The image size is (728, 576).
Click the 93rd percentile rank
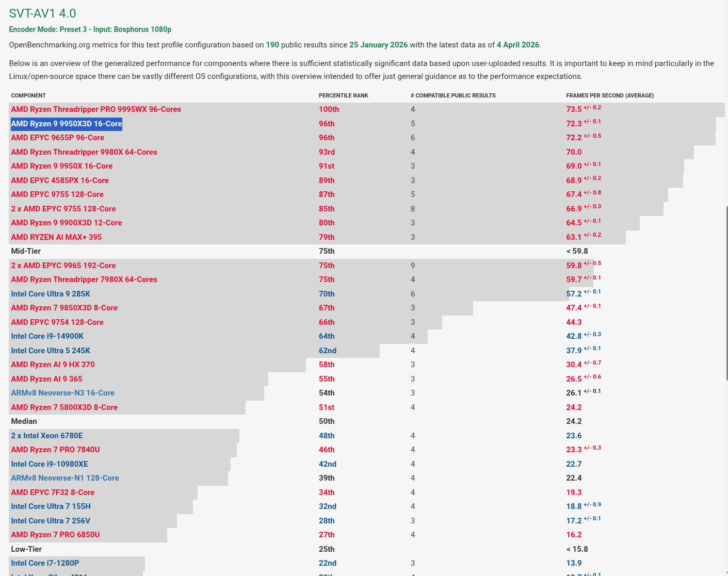tap(327, 152)
